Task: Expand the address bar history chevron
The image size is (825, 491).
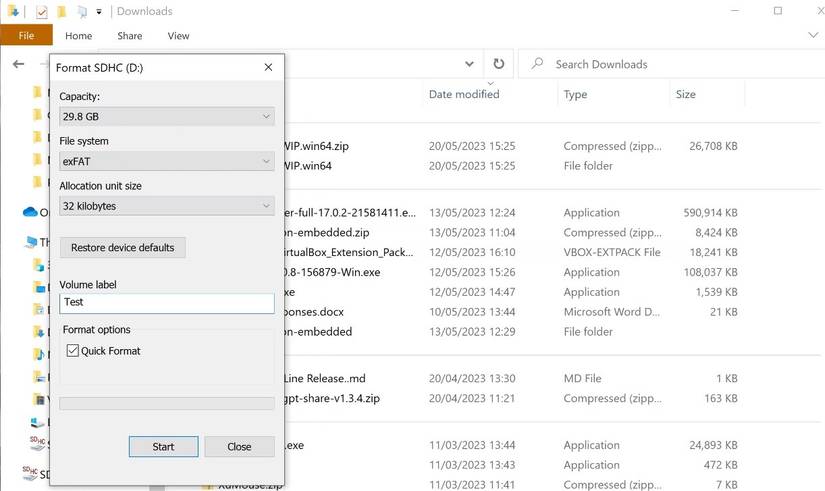Action: (x=469, y=64)
